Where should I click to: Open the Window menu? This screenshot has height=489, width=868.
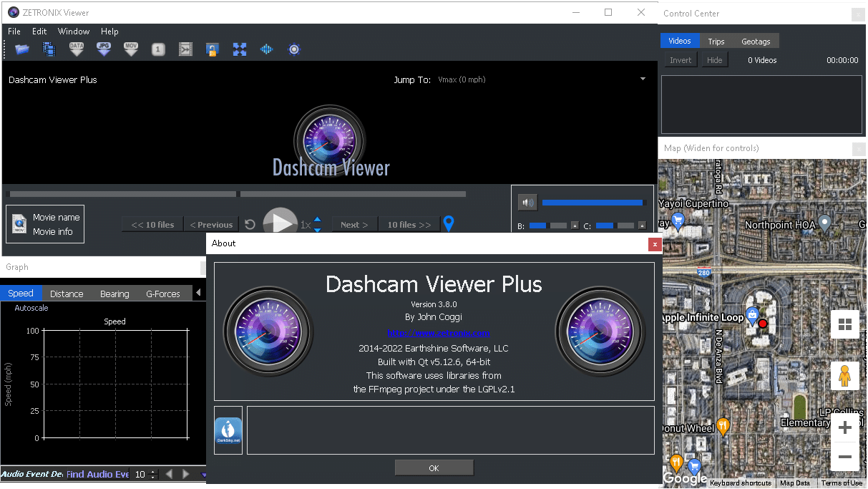point(74,32)
